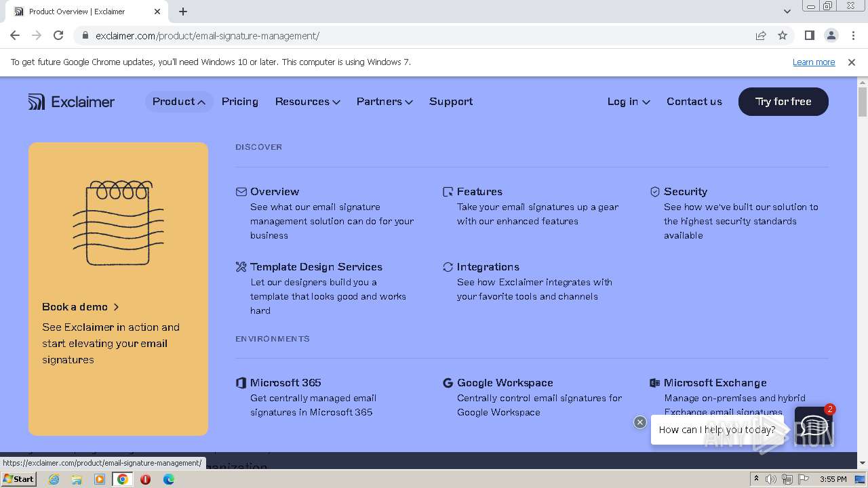Reload the page
Viewport: 868px width, 488px height.
pyautogui.click(x=58, y=35)
